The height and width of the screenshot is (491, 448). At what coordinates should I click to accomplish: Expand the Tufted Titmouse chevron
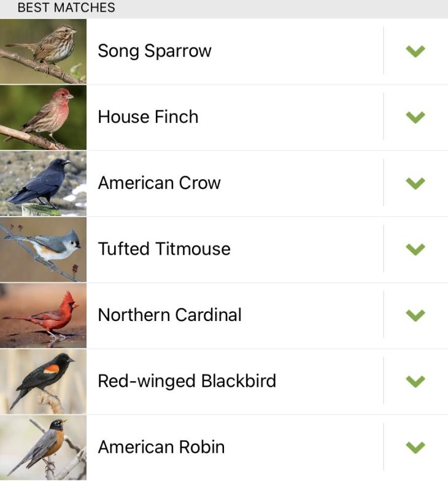(415, 249)
